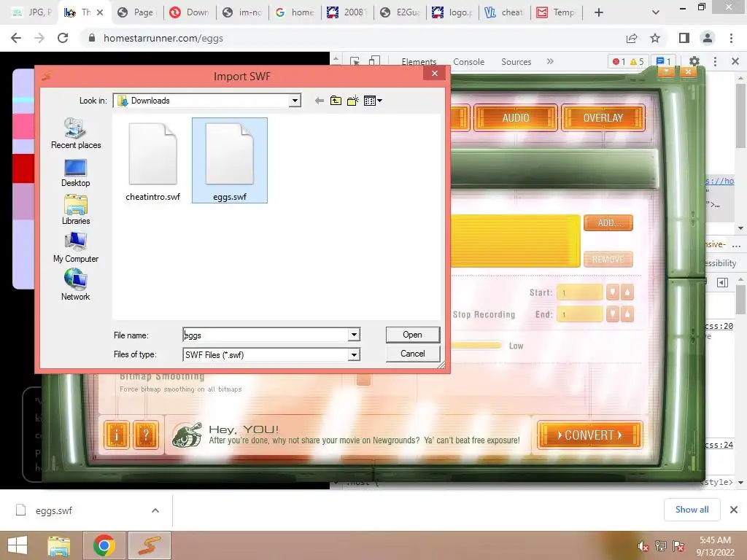Toggle the Bitmap Smoothing checkbox

(x=363, y=379)
